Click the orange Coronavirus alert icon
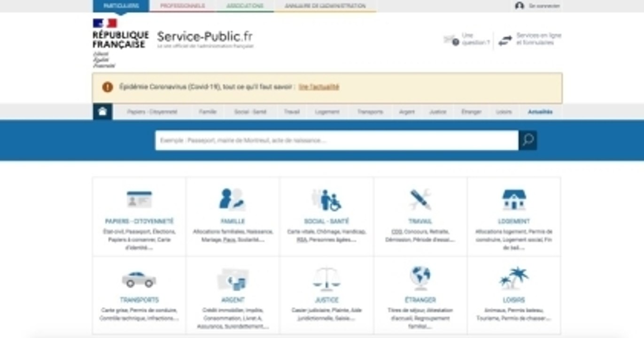The height and width of the screenshot is (338, 644). pos(108,87)
